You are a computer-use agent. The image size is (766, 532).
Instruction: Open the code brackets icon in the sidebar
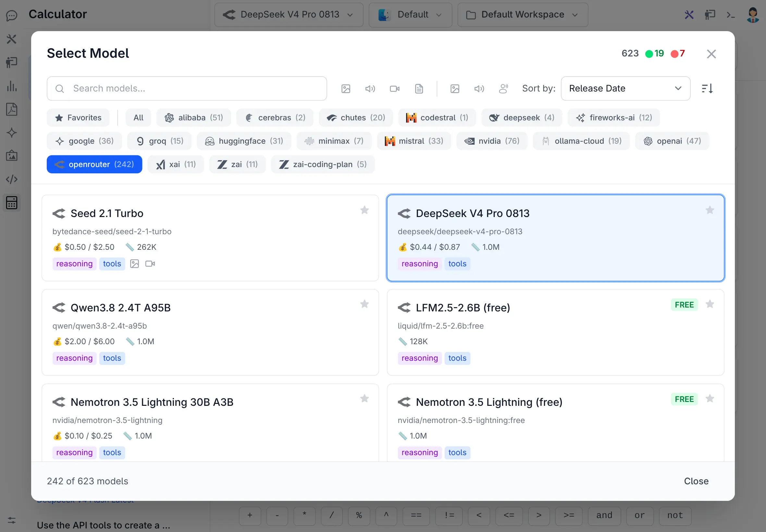point(12,179)
